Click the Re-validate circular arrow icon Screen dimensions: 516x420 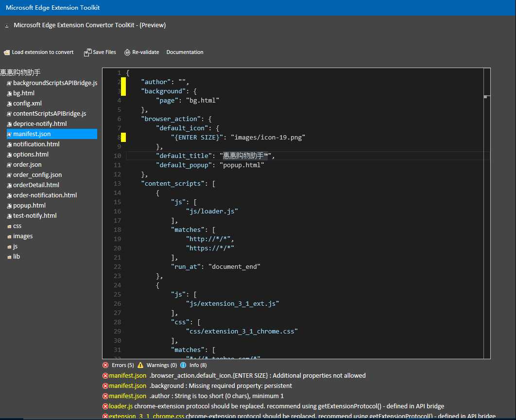coord(127,52)
